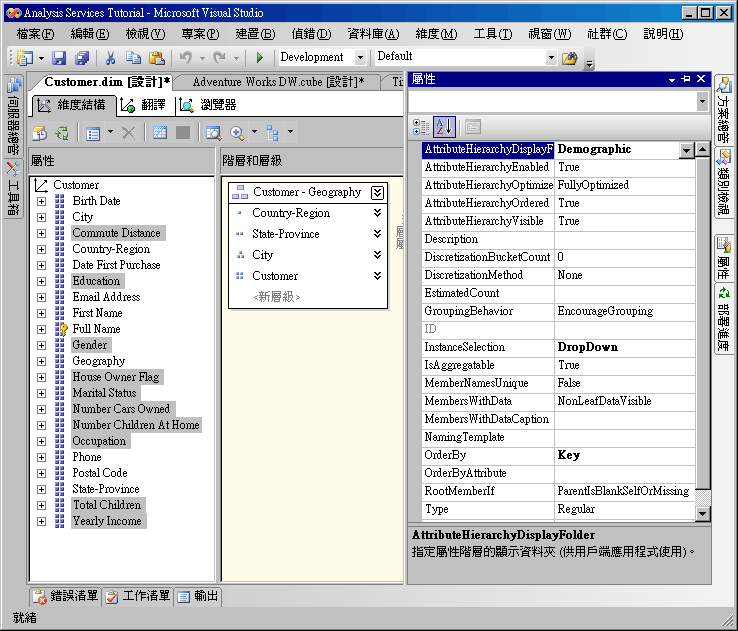
Task: Expand the Birth Date attribute node
Action: [41, 201]
